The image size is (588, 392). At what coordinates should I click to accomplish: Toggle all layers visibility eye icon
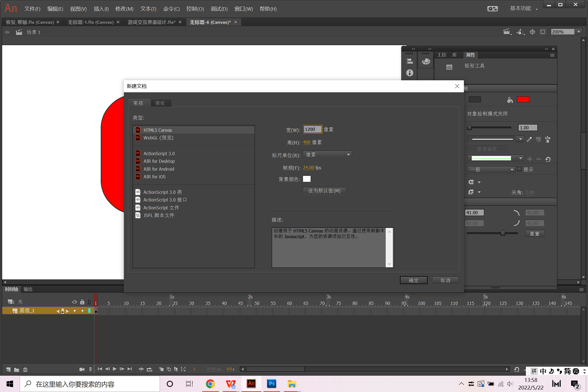pos(74,302)
